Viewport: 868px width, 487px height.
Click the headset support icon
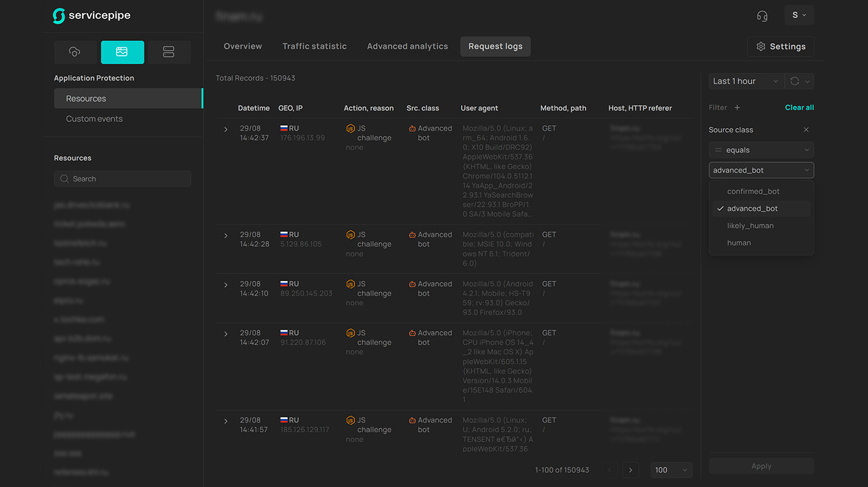[762, 15]
